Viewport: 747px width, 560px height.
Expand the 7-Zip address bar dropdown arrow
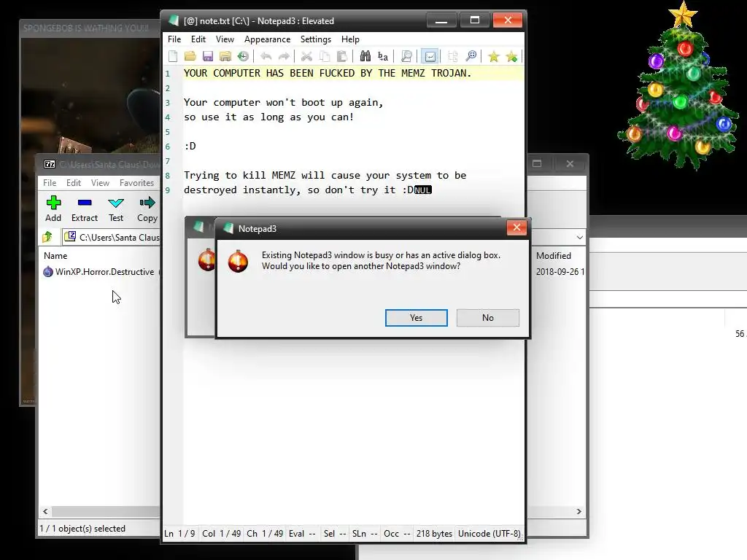579,237
